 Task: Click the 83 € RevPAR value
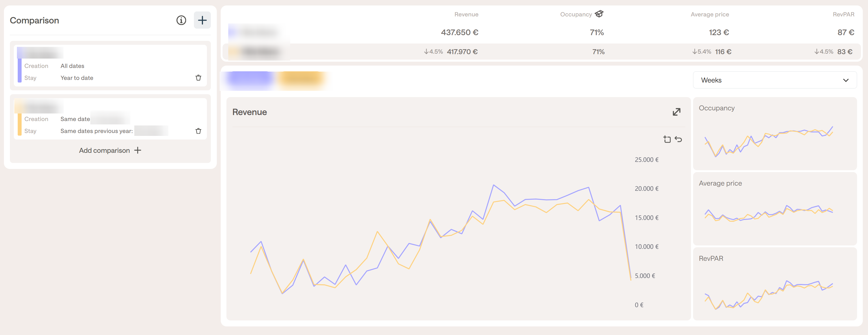pos(845,52)
